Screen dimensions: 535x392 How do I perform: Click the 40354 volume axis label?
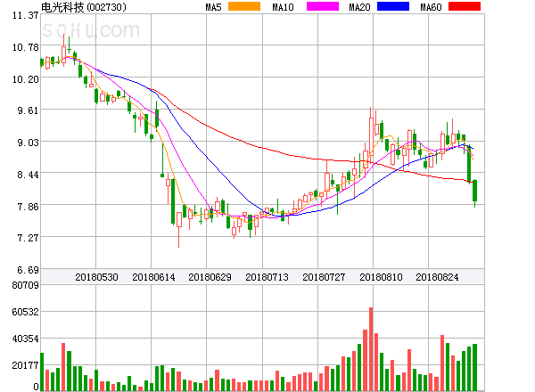coord(26,339)
